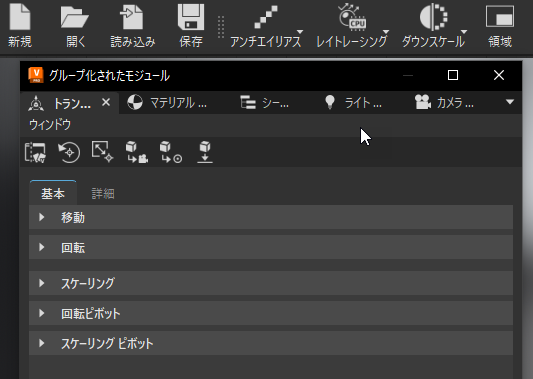Select the 基本 (Basic) tab

(53, 193)
